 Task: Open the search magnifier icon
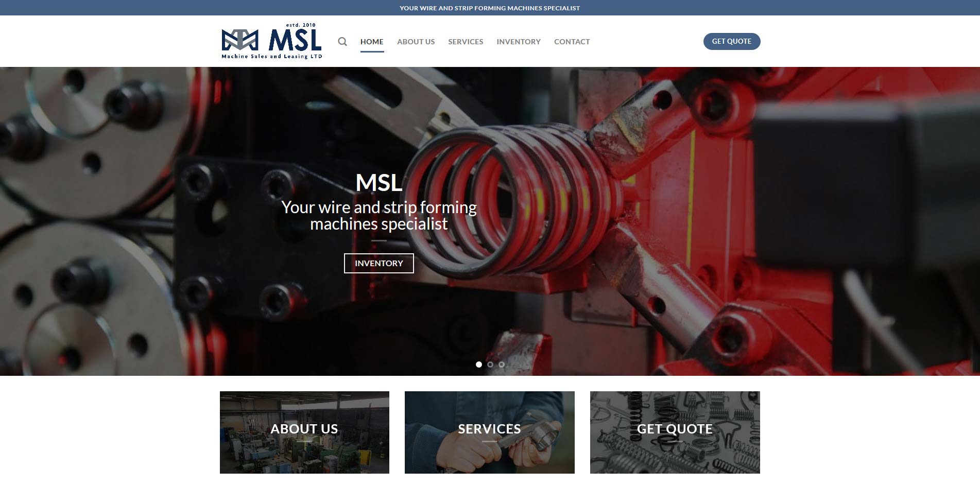(x=342, y=42)
